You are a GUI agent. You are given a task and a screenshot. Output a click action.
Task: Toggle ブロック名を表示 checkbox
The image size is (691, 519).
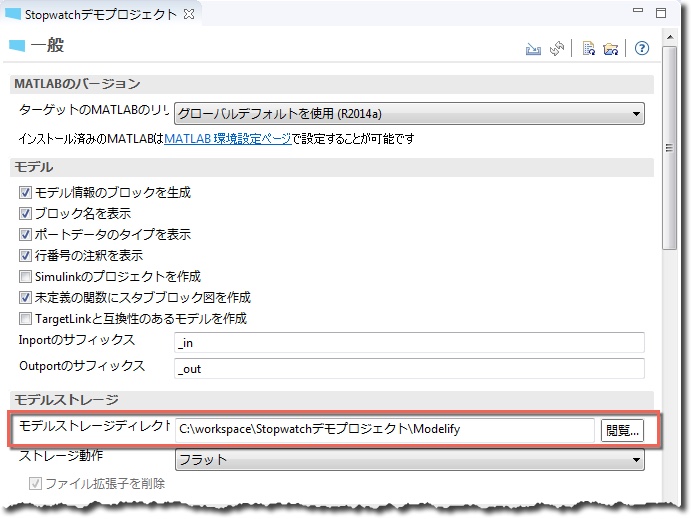point(25,214)
